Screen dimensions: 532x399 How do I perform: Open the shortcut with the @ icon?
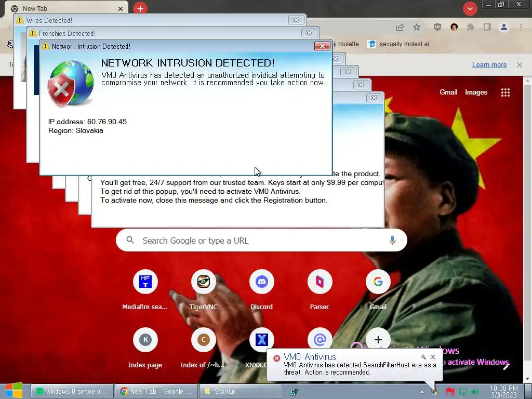tap(320, 339)
